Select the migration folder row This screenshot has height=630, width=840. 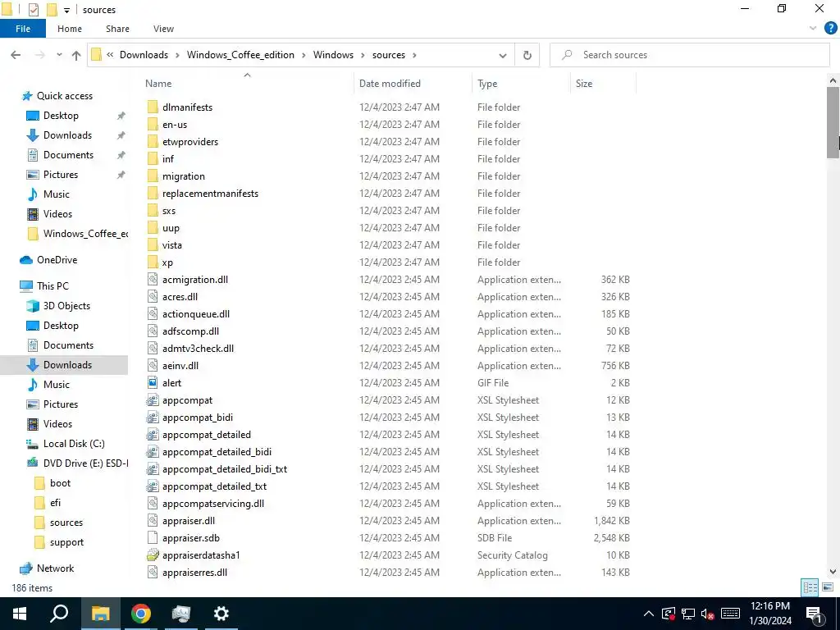tap(388, 176)
